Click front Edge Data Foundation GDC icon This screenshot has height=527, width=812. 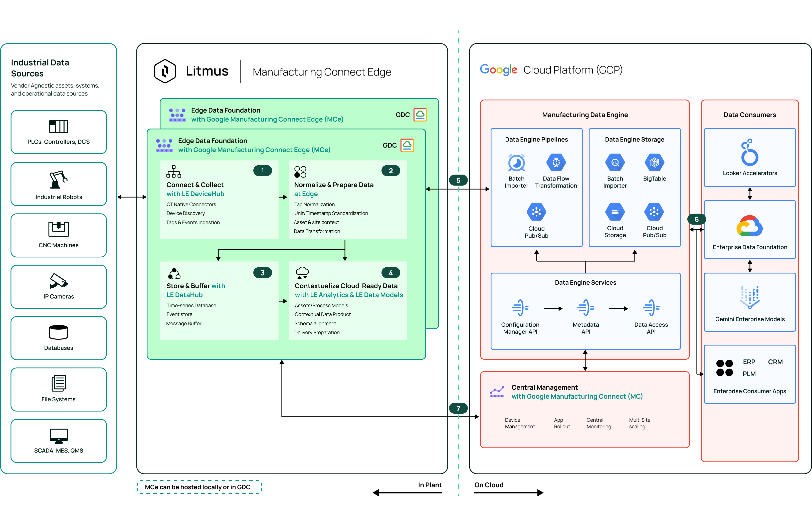coord(407,145)
